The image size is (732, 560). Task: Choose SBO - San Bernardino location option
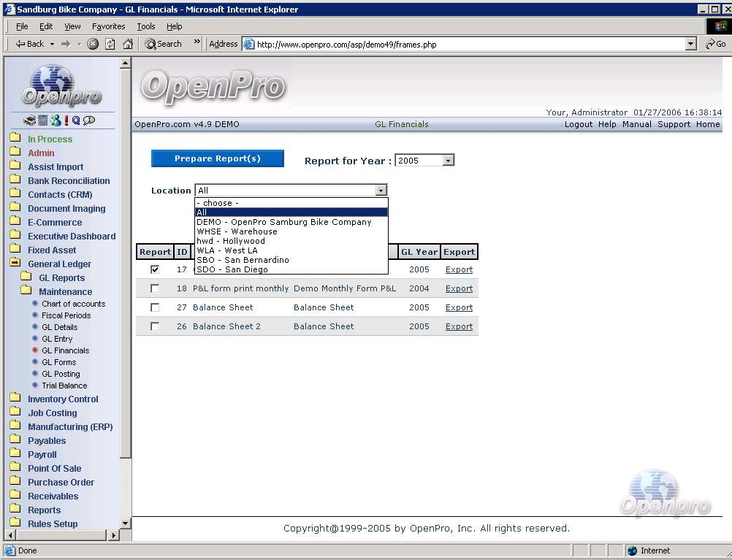point(243,260)
